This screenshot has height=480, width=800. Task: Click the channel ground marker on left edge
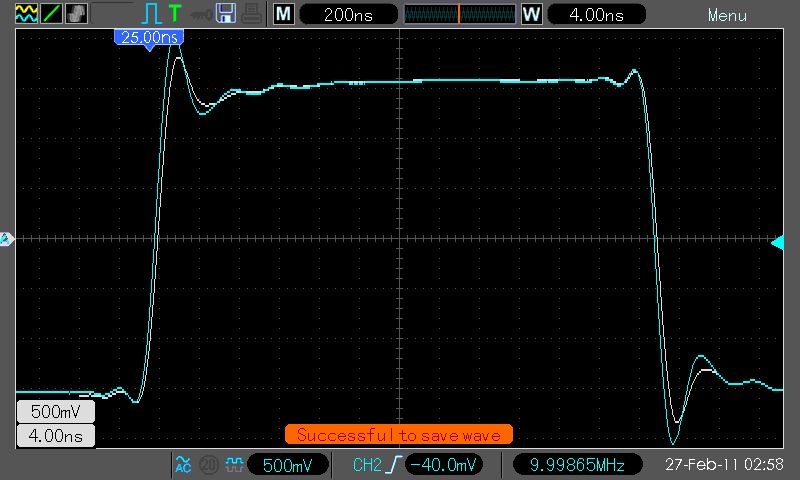pos(6,239)
